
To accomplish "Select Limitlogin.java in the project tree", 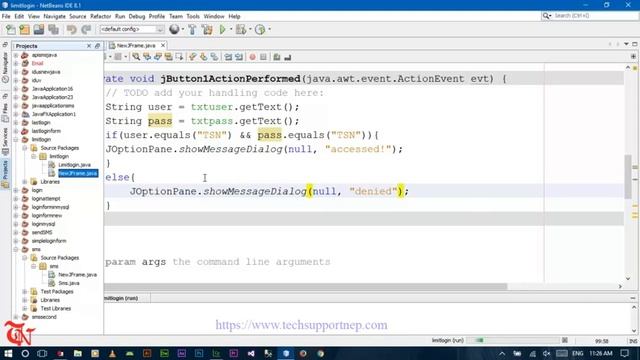I will point(74,165).
